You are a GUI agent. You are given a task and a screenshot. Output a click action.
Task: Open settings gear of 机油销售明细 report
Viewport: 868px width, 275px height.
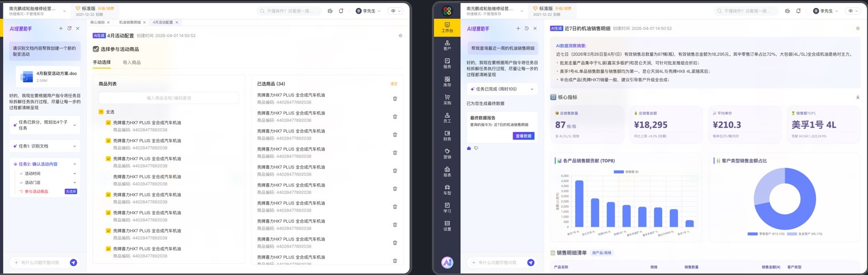[858, 28]
